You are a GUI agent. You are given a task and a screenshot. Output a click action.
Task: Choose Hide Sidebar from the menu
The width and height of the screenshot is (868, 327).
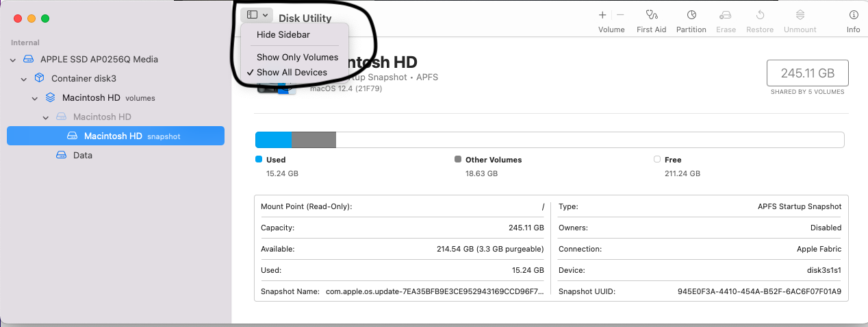click(282, 34)
